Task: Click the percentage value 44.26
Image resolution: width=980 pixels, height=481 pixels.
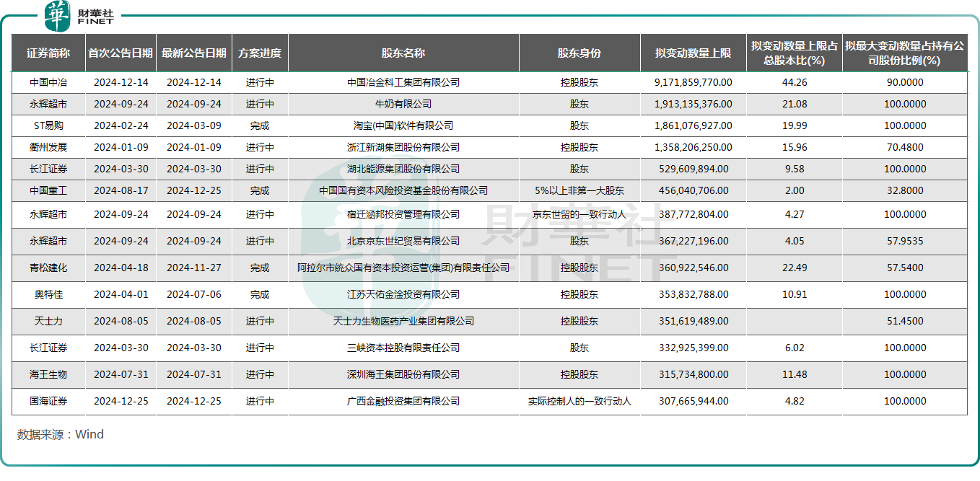Action: click(794, 82)
